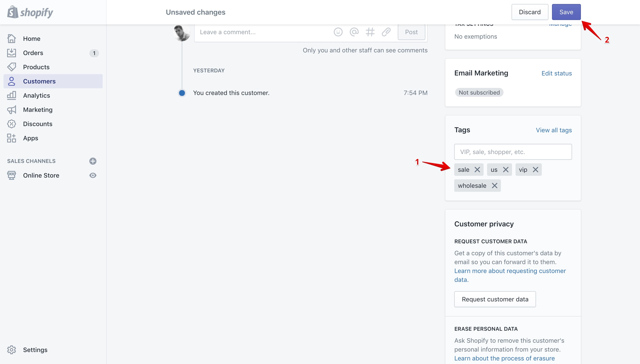Remove the wholesale tag
Screen dimensions: 640x364
494,186
